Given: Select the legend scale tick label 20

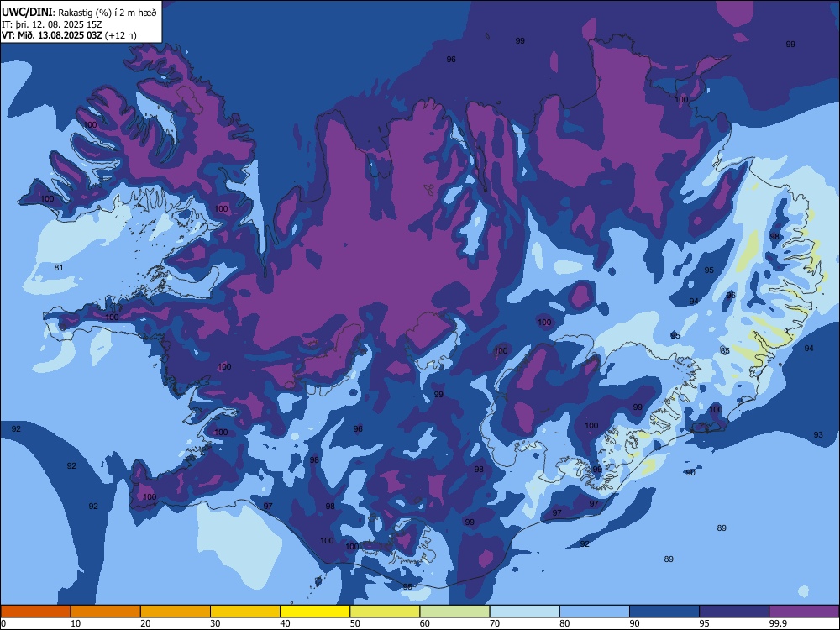Looking at the screenshot, I should (x=145, y=623).
